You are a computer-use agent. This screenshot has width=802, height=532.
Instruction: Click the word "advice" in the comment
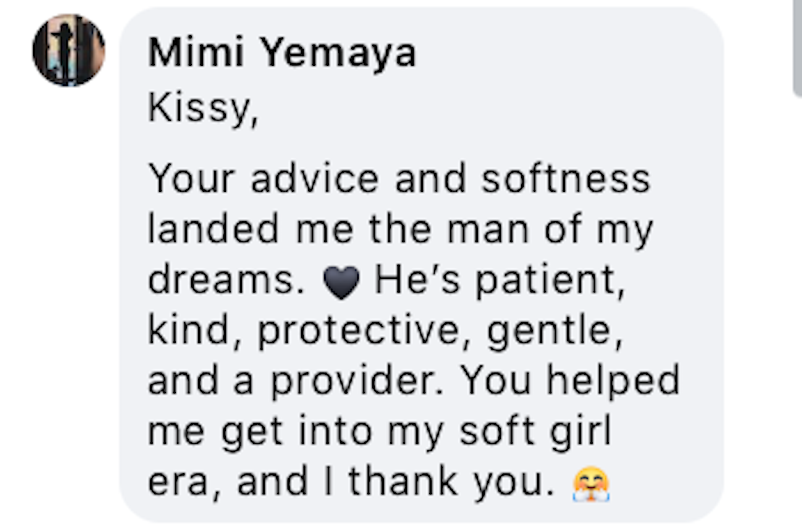[315, 179]
